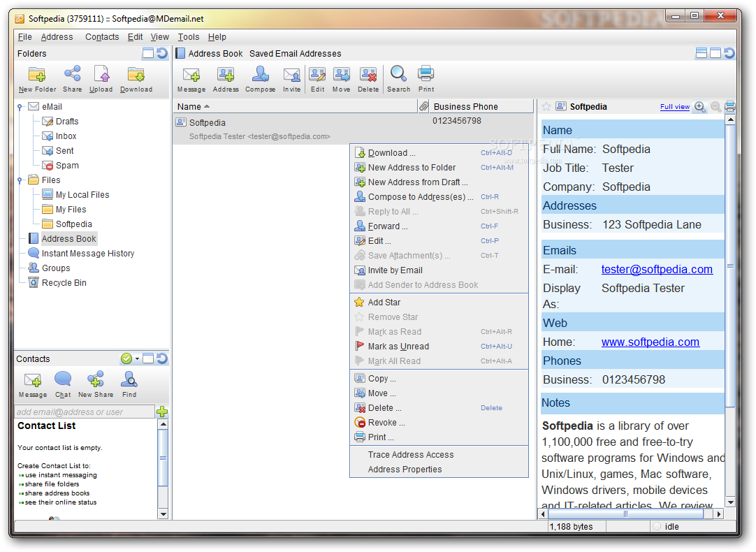Image resolution: width=756 pixels, height=552 pixels.
Task: Click the star icon beside Softpedia preview title
Action: [x=546, y=106]
